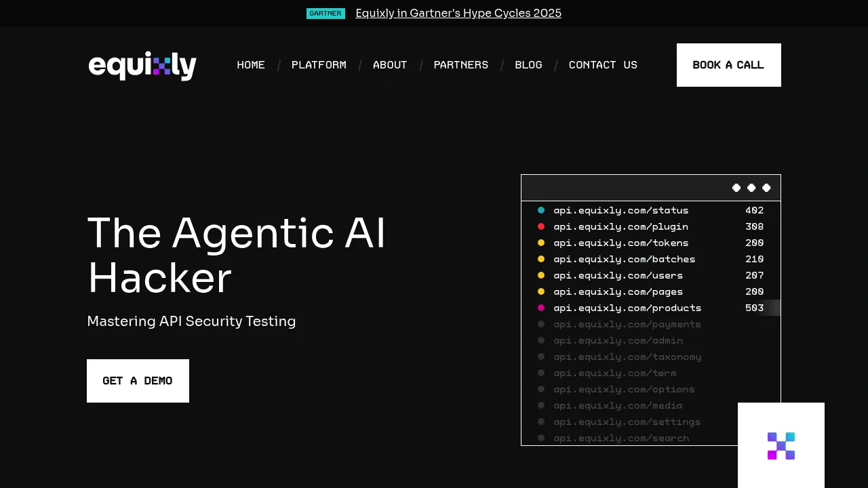Click the 308 status code value
The height and width of the screenshot is (488, 868).
tap(755, 226)
